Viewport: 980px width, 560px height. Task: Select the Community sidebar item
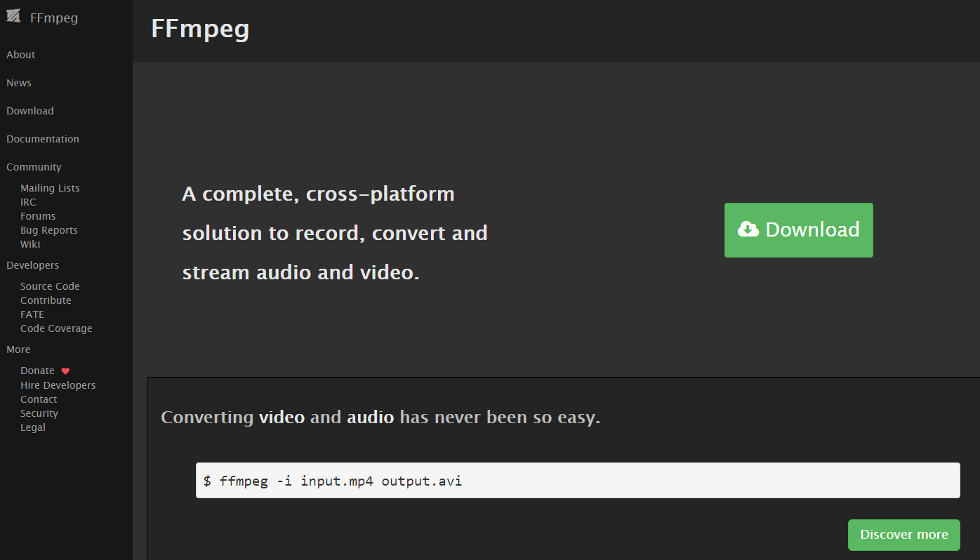pyautogui.click(x=34, y=167)
